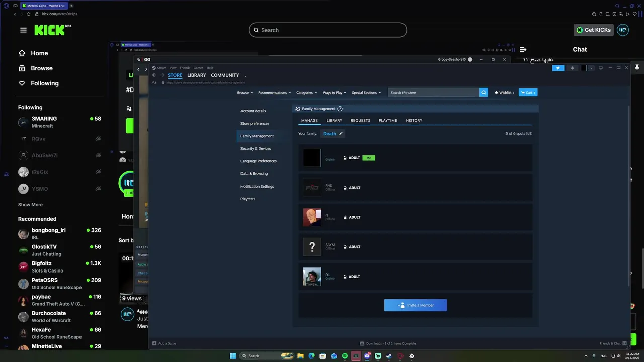Switch to family HISTORY tab

pyautogui.click(x=414, y=121)
